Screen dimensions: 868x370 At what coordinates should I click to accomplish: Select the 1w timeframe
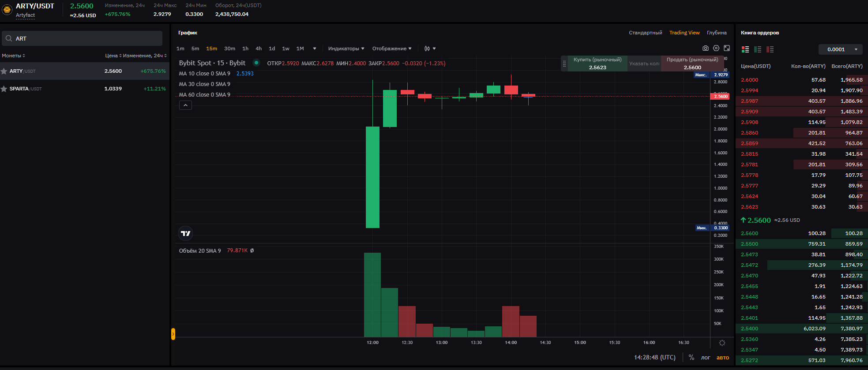[x=286, y=49]
